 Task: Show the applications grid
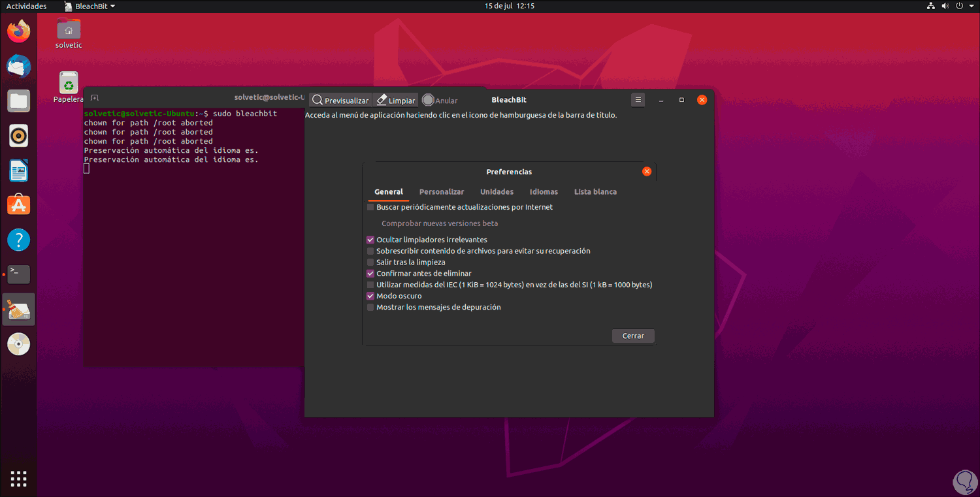[19, 479]
